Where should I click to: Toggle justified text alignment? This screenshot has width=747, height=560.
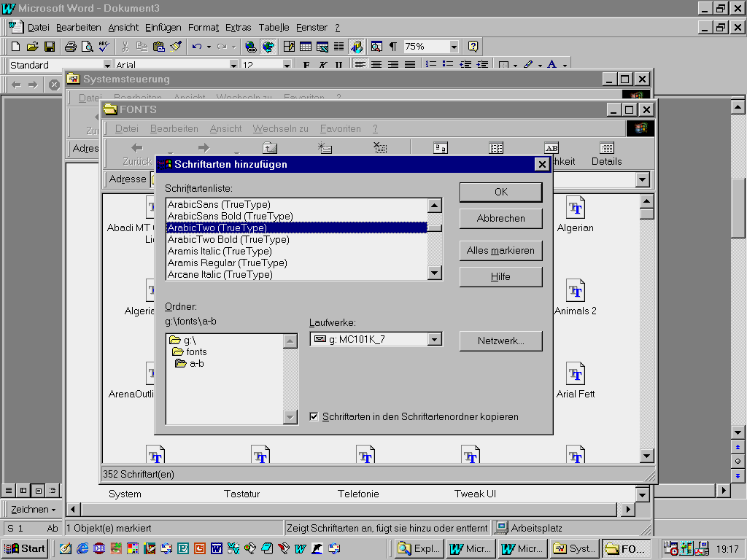pos(410,64)
